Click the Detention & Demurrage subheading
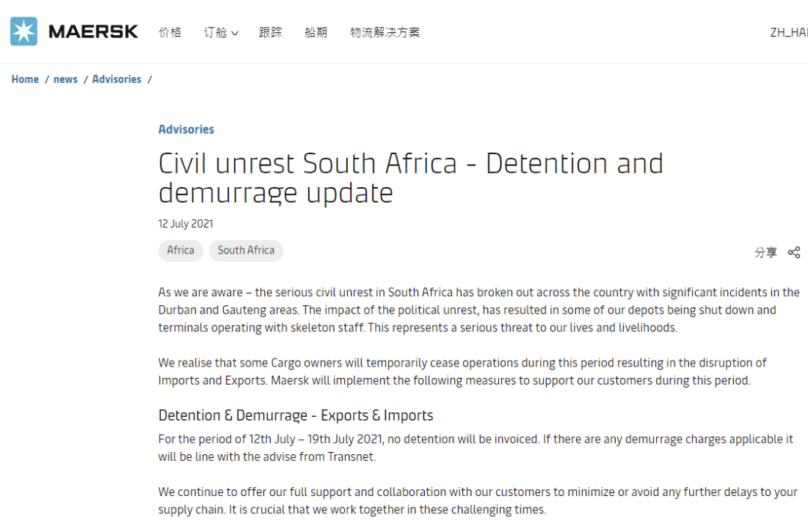The width and height of the screenshot is (808, 532). coord(296,415)
